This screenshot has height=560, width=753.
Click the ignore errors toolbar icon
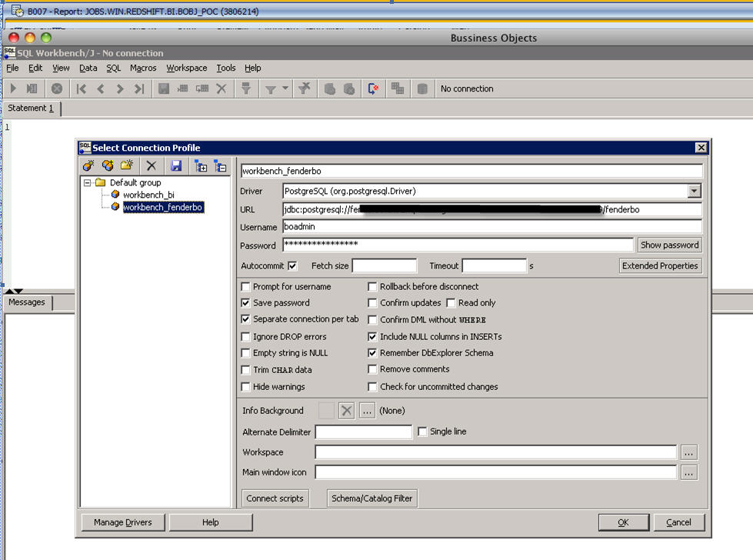373,88
